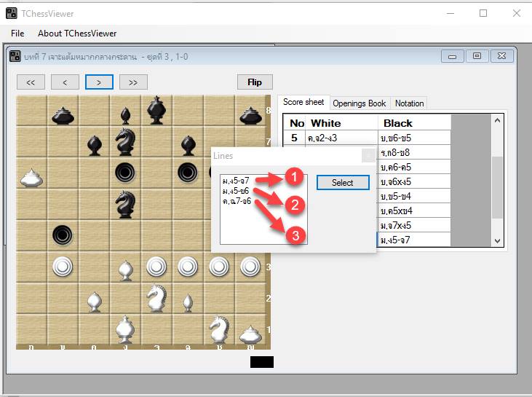Click the TChessViewer app icon in title bar
This screenshot has width=532, height=397.
pyautogui.click(x=12, y=13)
